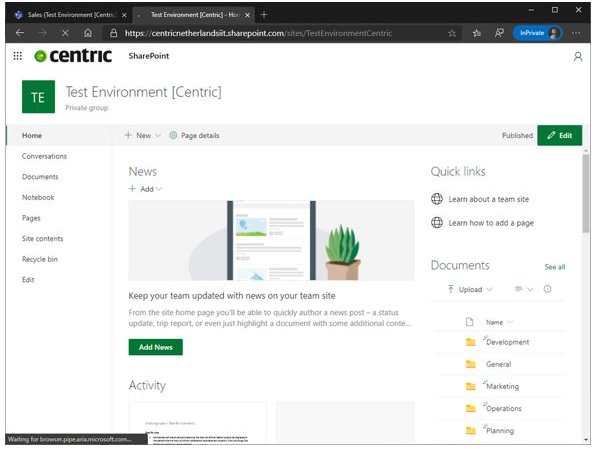Viewport: 597px width, 449px height.
Task: Open the browser feedback icon
Action: click(499, 34)
